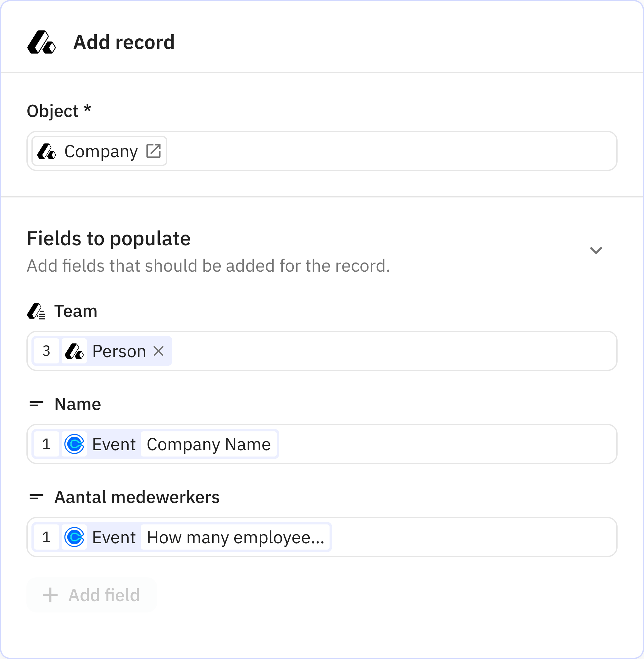
Task: Select the Person variable chip
Action: click(102, 351)
